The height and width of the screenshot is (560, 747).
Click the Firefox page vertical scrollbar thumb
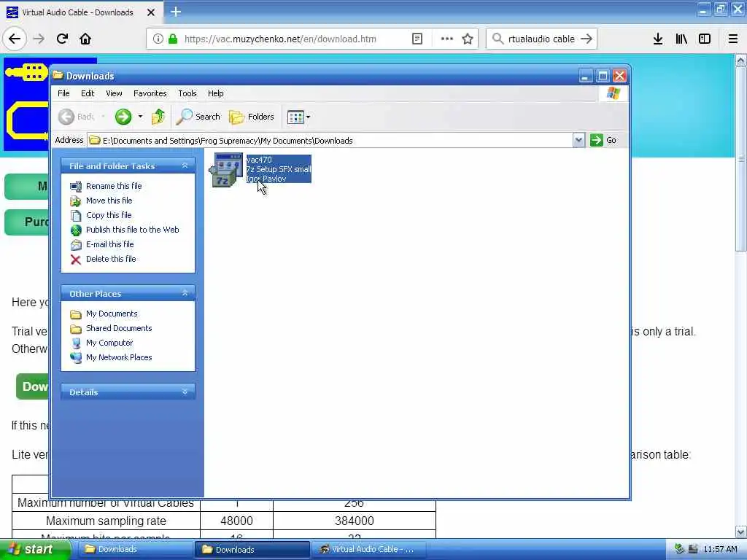pyautogui.click(x=740, y=160)
